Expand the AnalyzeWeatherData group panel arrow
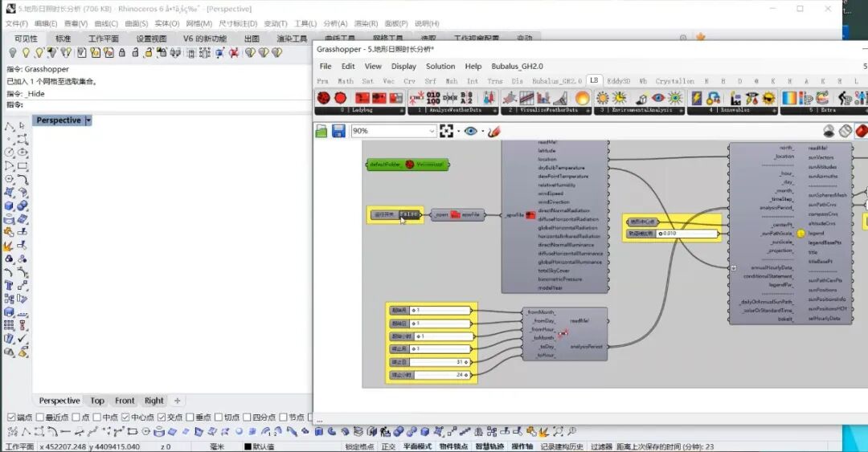 pyautogui.click(x=495, y=111)
